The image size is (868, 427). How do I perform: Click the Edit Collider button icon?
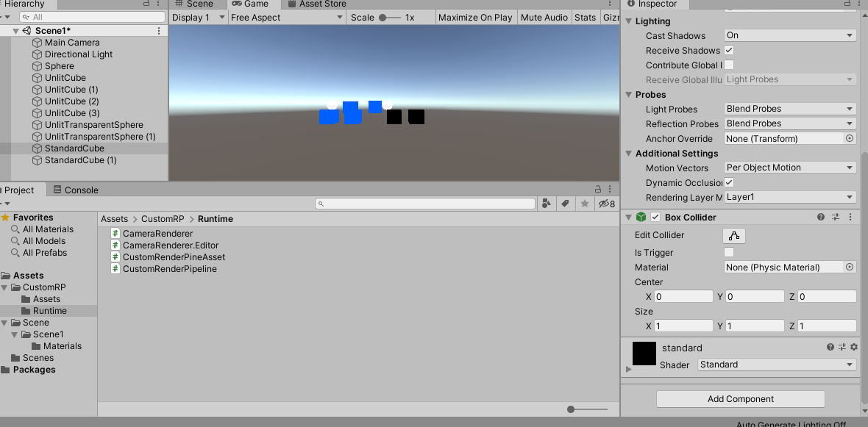(734, 236)
